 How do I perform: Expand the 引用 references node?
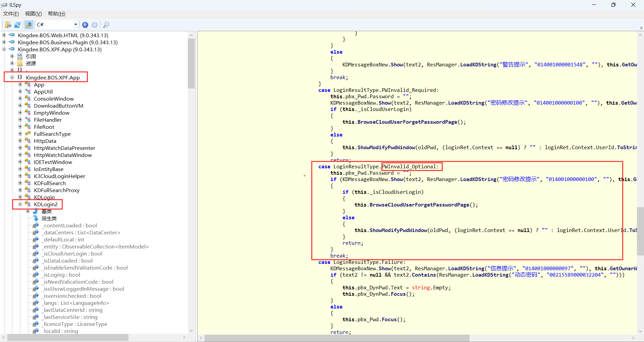(12, 56)
